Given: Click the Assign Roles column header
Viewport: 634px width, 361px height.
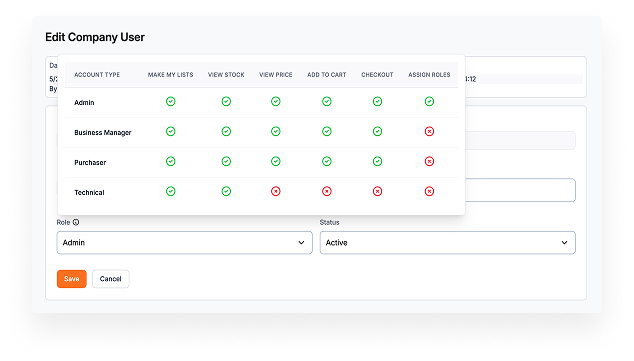Looking at the screenshot, I should pos(429,75).
